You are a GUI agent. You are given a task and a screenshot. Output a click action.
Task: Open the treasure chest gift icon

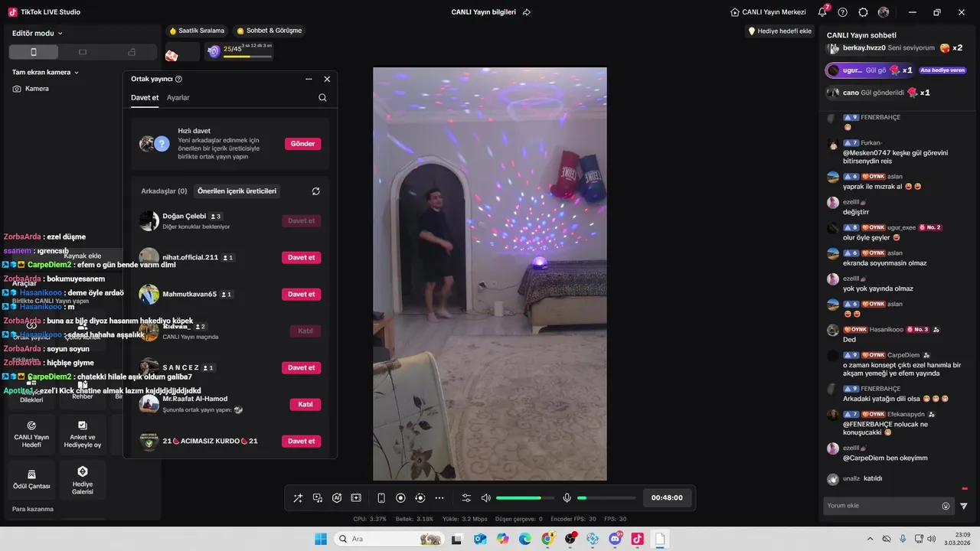[171, 54]
